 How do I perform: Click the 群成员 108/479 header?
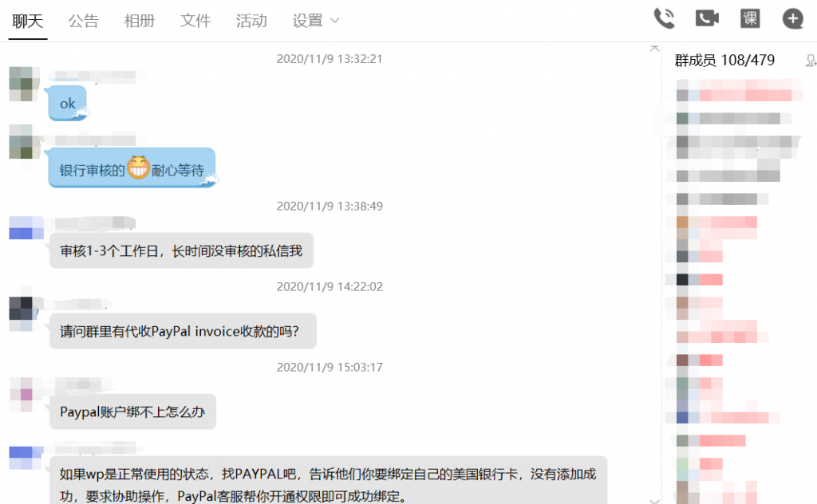click(724, 61)
